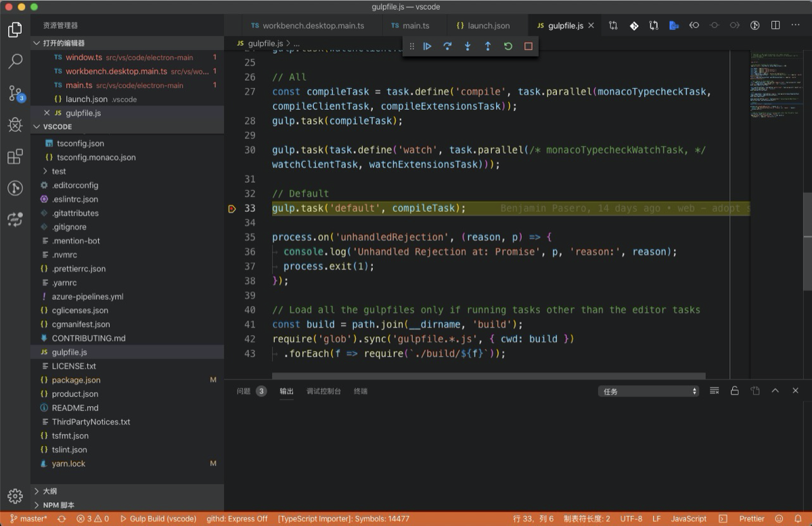Click the Continue icon in debug toolbar

(x=427, y=46)
